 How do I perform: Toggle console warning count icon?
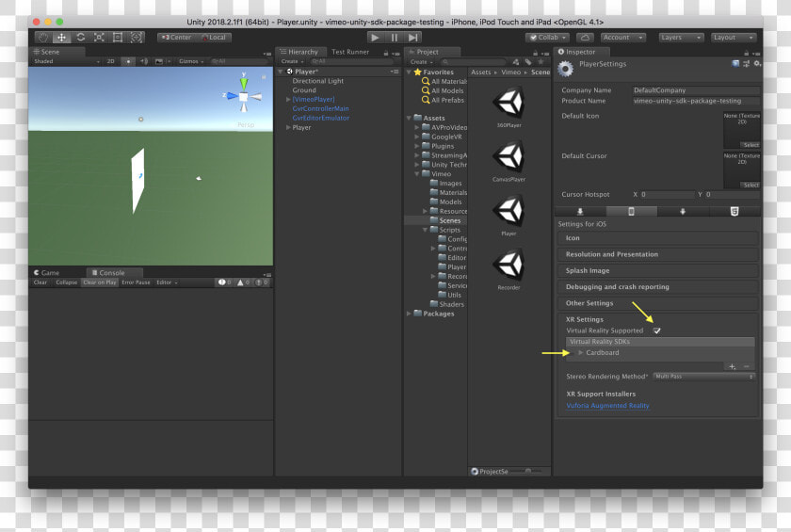pos(243,282)
